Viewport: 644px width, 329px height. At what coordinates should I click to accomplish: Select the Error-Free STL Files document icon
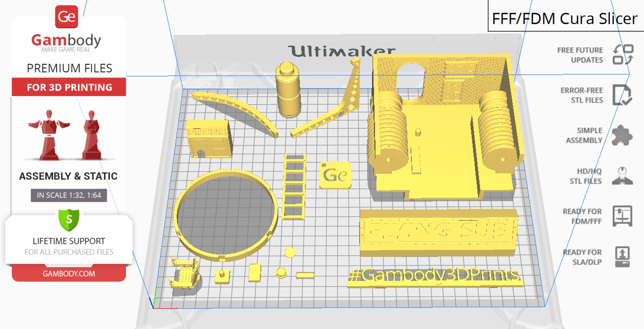[623, 95]
